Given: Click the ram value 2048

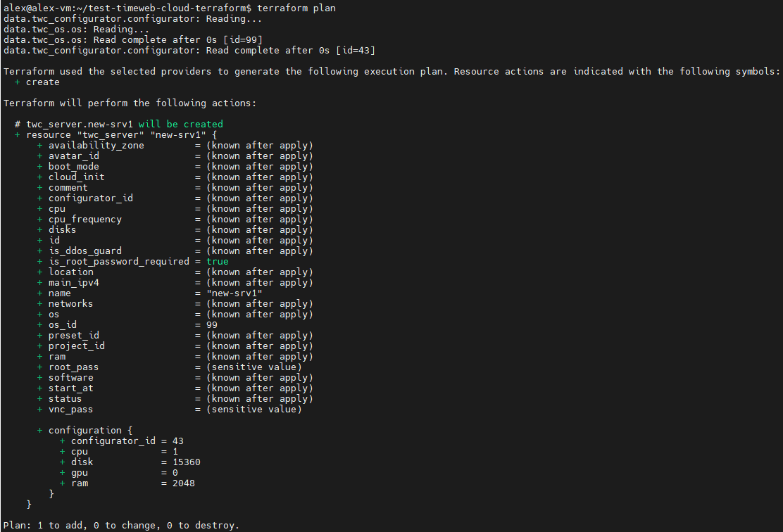Looking at the screenshot, I should 183,483.
